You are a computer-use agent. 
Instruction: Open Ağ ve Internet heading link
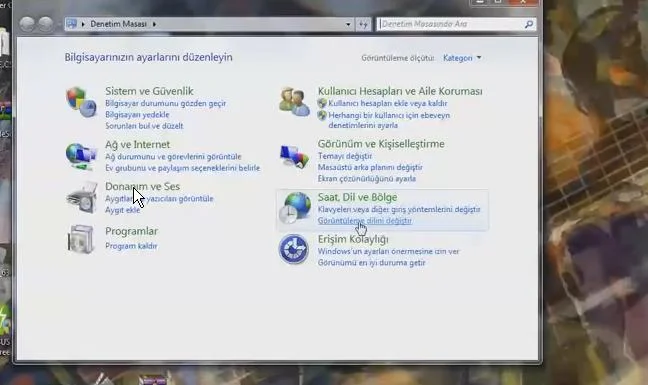coord(138,144)
